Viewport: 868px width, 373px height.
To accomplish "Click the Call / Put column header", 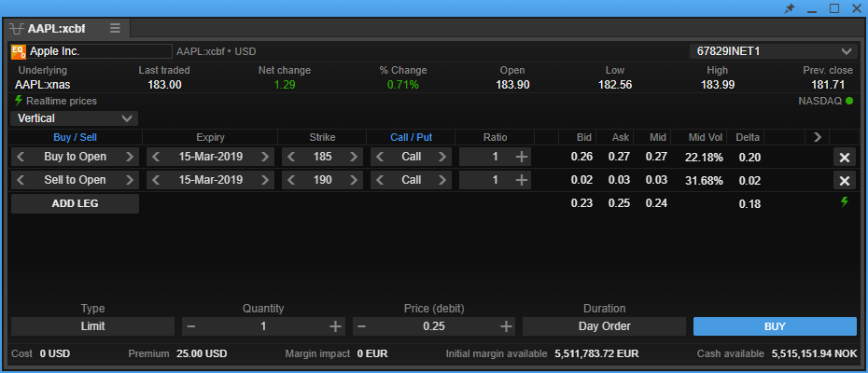I will tap(412, 137).
